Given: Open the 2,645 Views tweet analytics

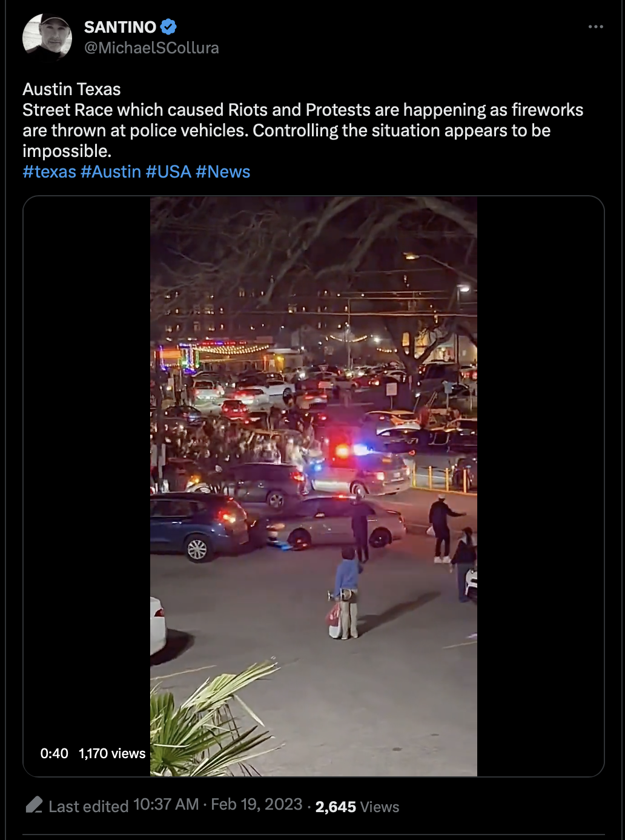Looking at the screenshot, I should point(357,807).
